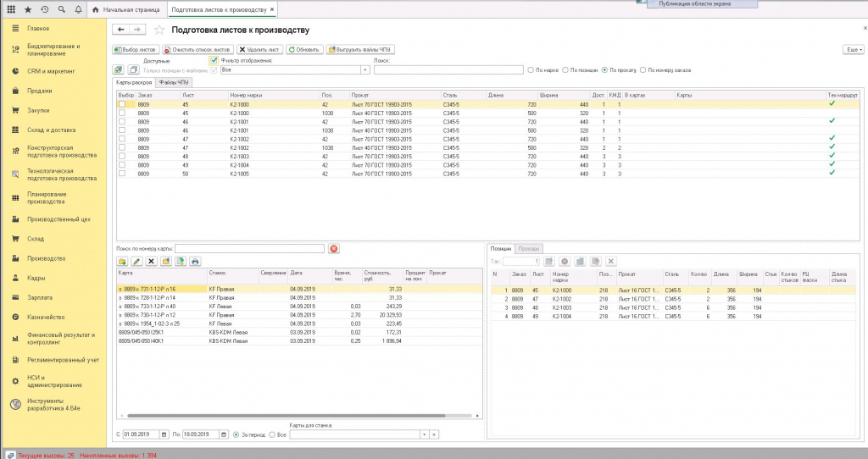The image size is (868, 459).
Task: Switch to Начальная страница tab
Action: (x=125, y=9)
